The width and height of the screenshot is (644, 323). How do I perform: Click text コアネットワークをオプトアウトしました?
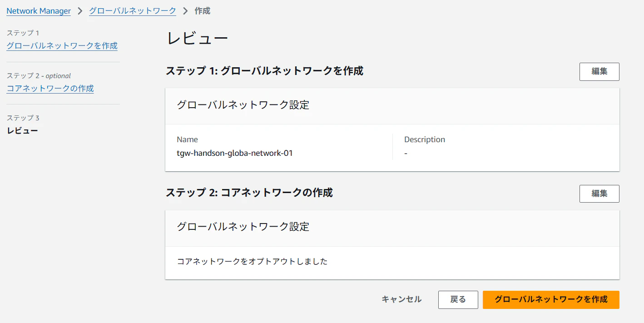(x=252, y=261)
